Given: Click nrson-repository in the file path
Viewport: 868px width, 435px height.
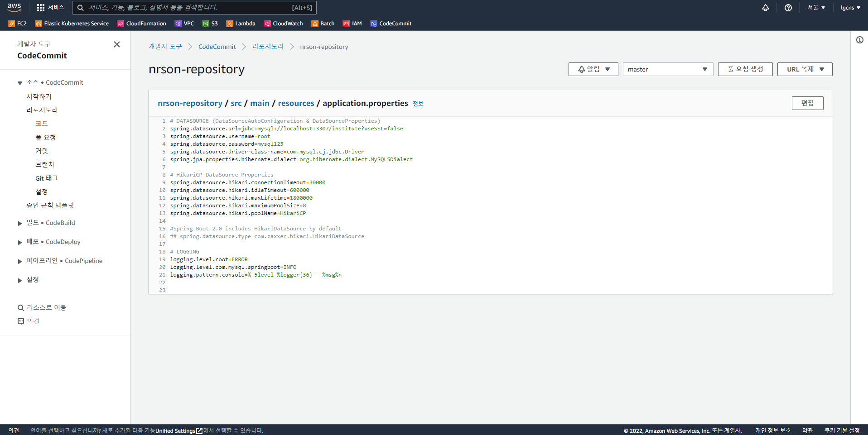Looking at the screenshot, I should (190, 103).
